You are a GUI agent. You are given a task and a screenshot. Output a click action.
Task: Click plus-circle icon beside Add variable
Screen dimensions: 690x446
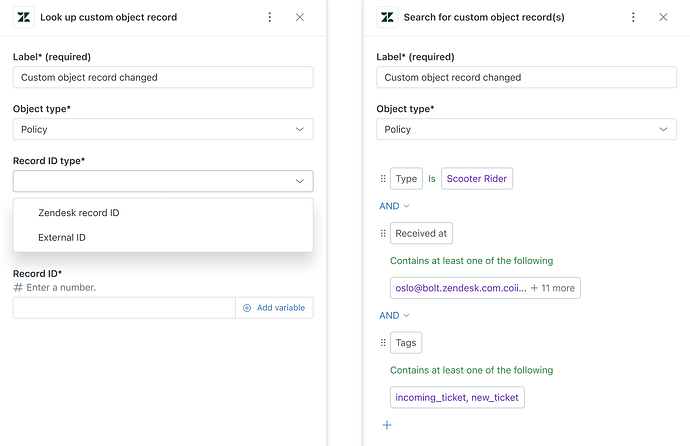point(247,308)
